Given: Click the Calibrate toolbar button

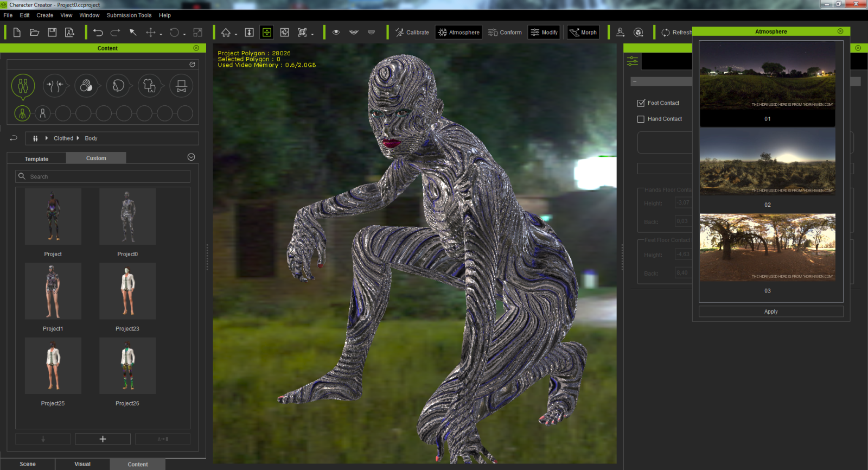Looking at the screenshot, I should [412, 33].
